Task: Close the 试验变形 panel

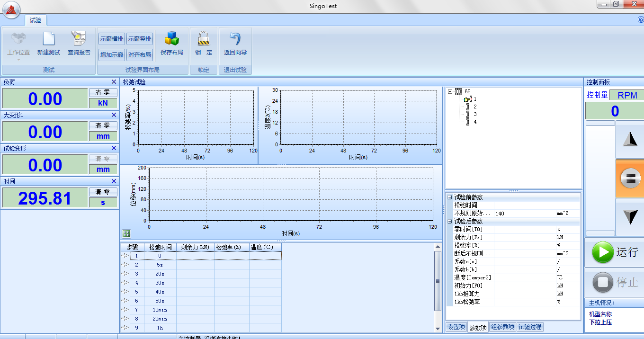Action: 114,148
